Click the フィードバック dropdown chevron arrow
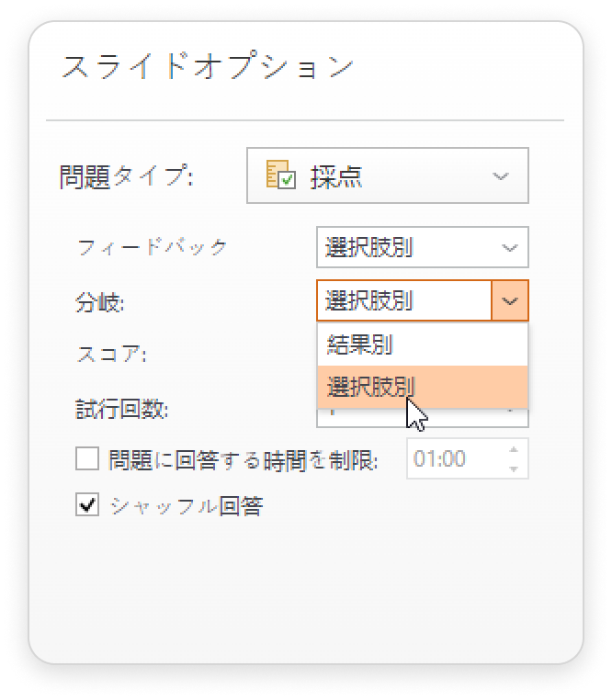612x700 pixels. point(509,248)
